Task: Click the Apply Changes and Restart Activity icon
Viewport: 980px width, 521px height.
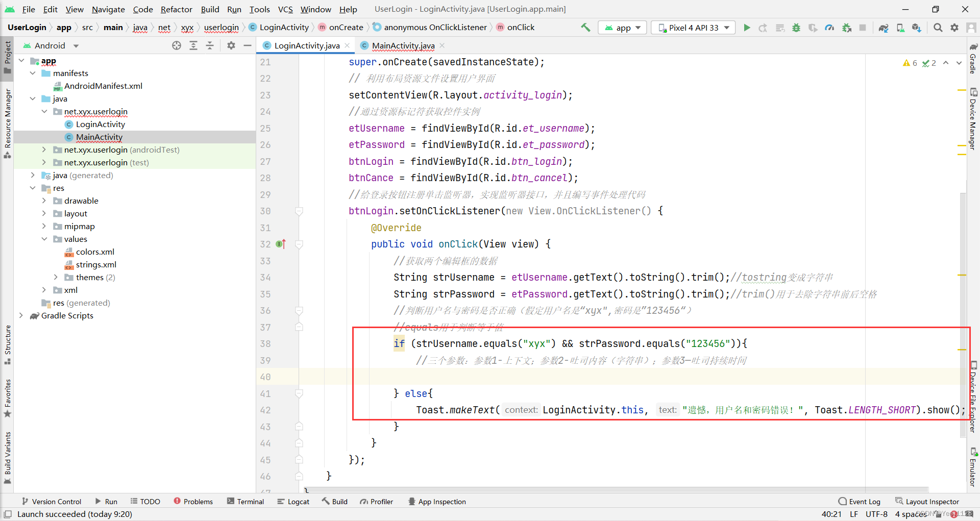Action: [x=763, y=28]
